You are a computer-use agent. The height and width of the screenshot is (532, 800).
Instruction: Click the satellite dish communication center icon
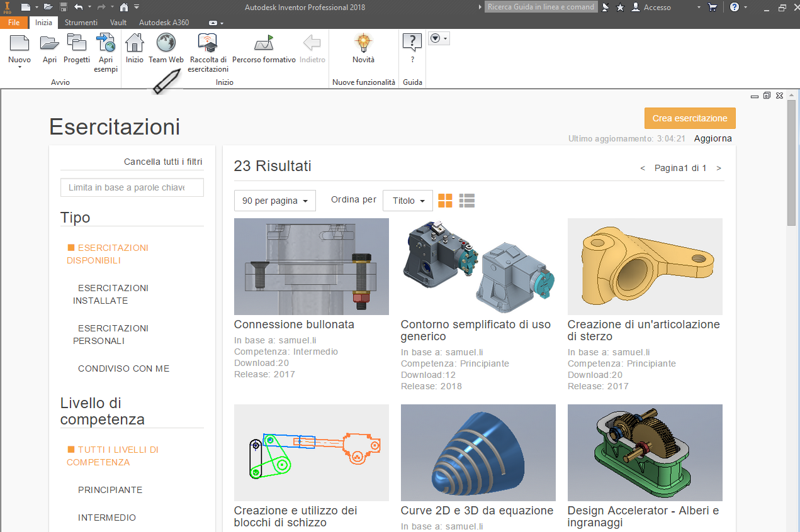606,8
